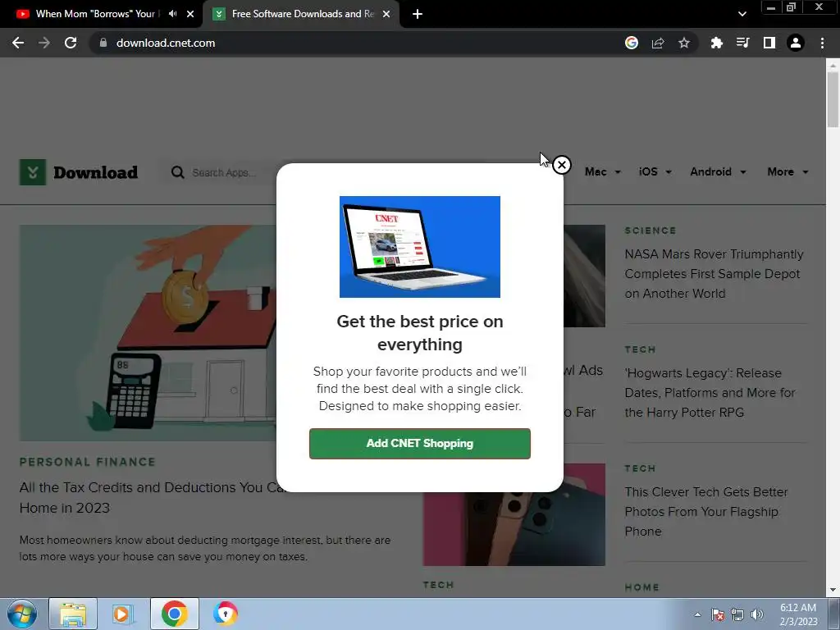The width and height of the screenshot is (840, 630).
Task: Open the NASA Mars Rover article link
Action: (x=714, y=274)
